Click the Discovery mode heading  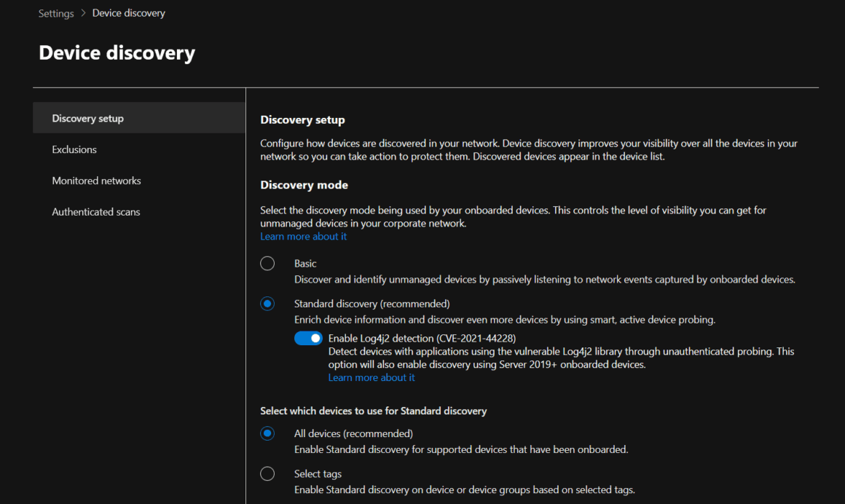tap(304, 185)
